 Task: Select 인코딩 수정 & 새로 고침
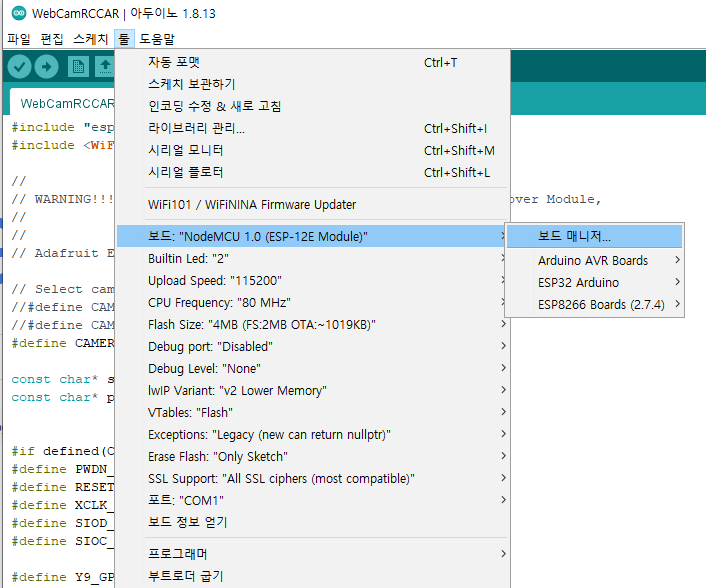313,106
